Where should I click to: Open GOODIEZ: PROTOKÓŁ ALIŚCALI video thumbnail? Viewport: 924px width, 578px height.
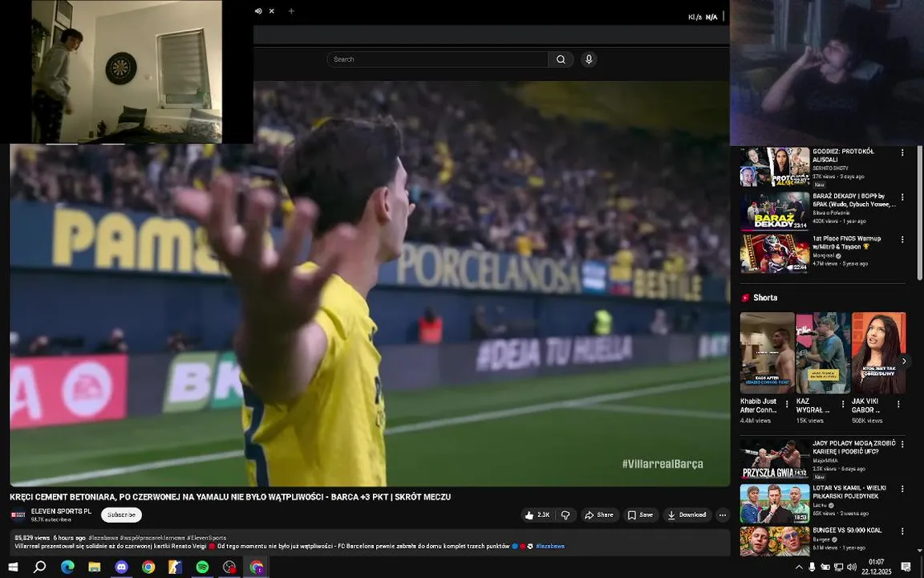774,167
